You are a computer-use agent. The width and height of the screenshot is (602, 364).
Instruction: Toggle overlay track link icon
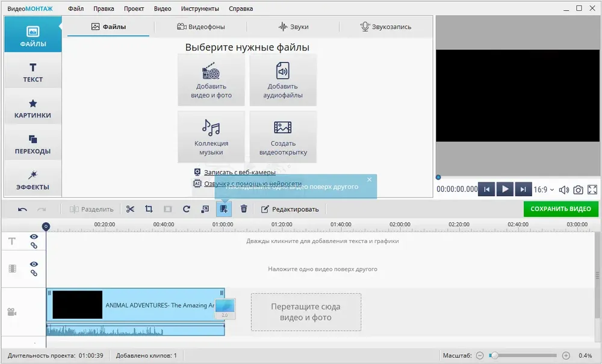(34, 273)
